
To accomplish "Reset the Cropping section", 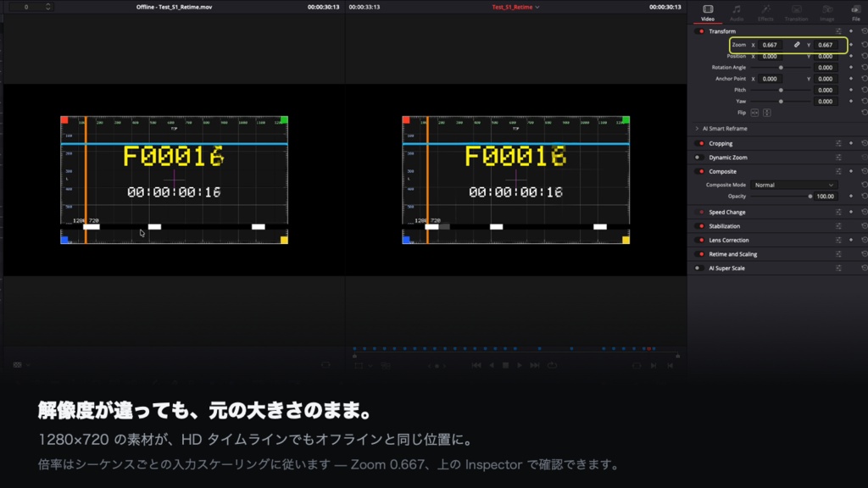I will (x=864, y=143).
